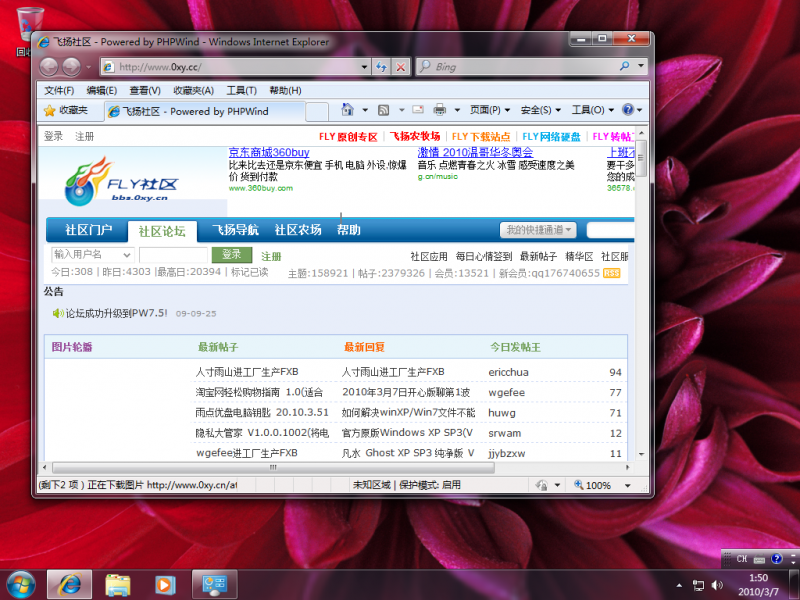Image resolution: width=800 pixels, height=600 pixels.
Task: Open the 页面(P) dropdown menu
Action: [490, 110]
